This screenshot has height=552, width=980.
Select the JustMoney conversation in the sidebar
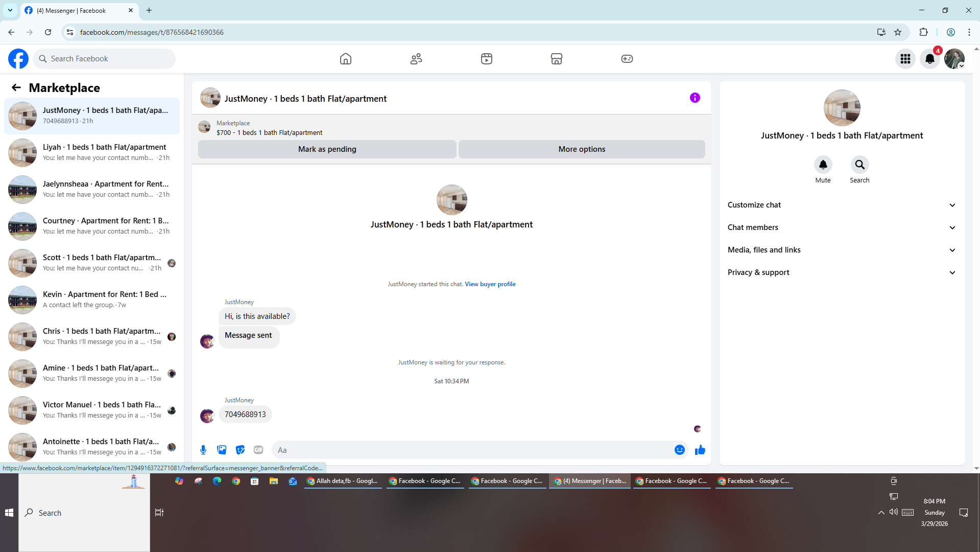[92, 116]
